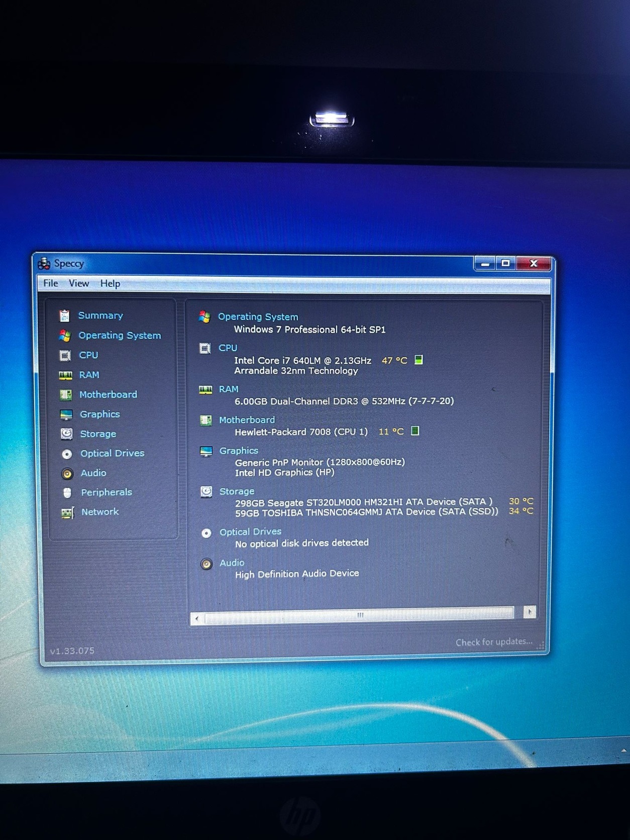
Task: Click the disc icon beside Optical Drives heading
Action: pyautogui.click(x=206, y=533)
